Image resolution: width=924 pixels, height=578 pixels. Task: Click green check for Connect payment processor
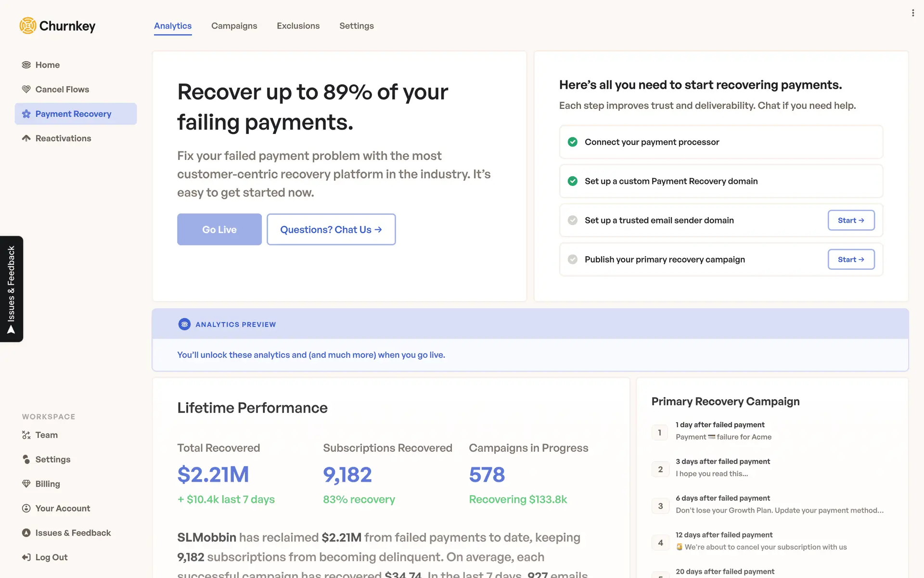click(572, 142)
